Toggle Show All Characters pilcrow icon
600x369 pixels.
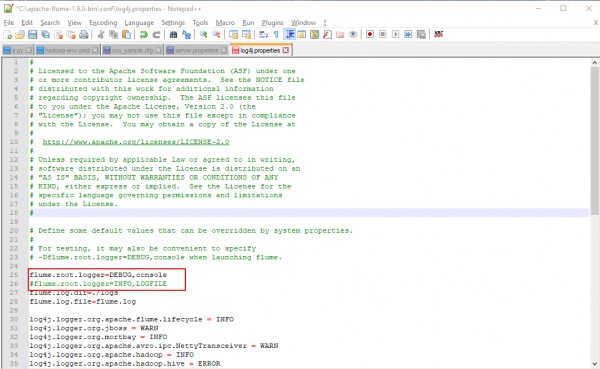[276, 35]
